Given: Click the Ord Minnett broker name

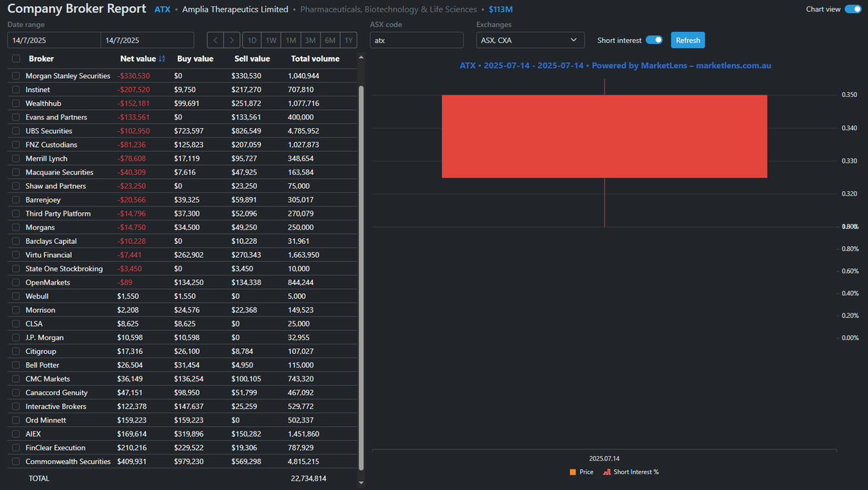Looking at the screenshot, I should (46, 420).
